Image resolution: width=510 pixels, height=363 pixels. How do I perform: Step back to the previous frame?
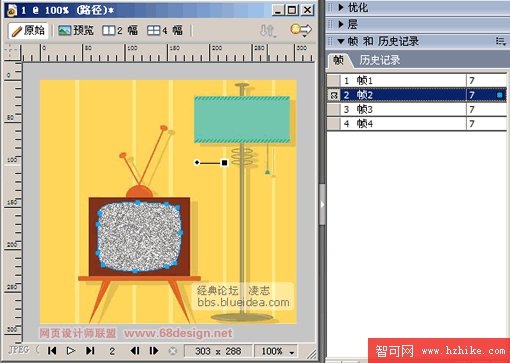(x=135, y=351)
